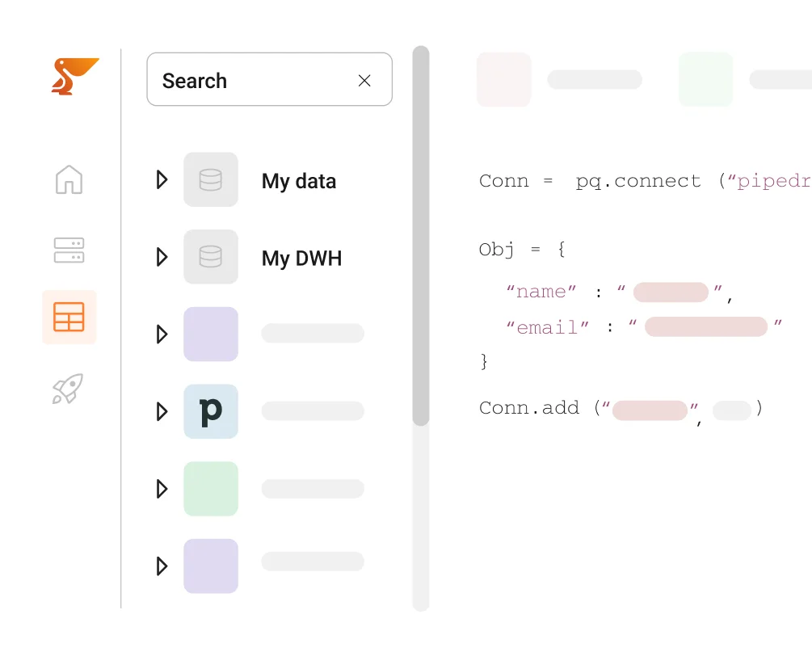Expand the My data tree arrow
This screenshot has width=812, height=648.
(162, 179)
